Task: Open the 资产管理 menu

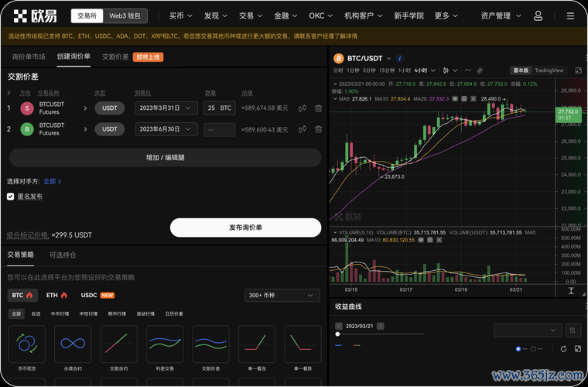Action: click(x=501, y=15)
